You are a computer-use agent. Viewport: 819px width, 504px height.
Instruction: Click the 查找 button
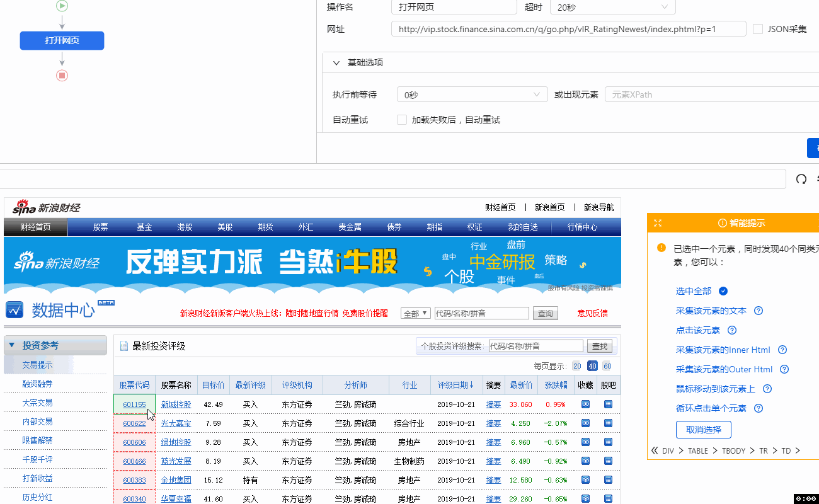tap(599, 346)
